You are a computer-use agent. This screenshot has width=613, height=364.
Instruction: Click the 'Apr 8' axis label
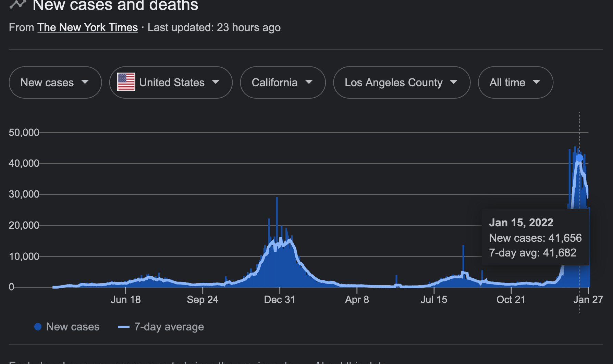pos(357,300)
